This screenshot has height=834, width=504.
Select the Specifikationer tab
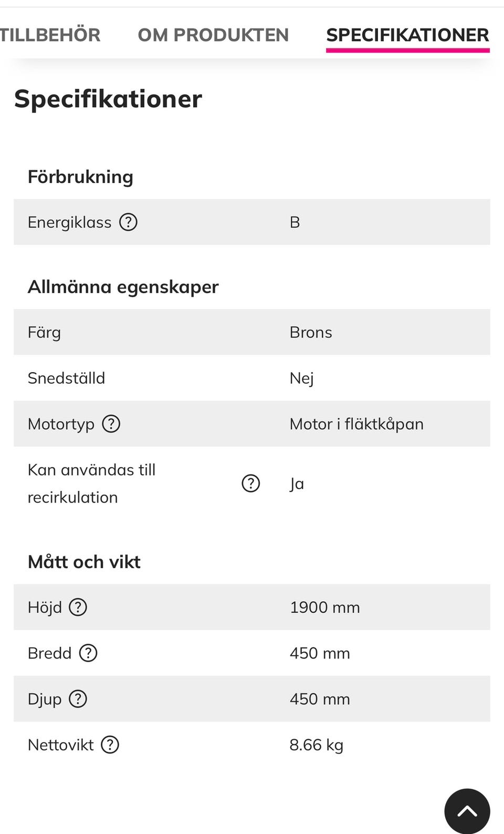click(408, 35)
